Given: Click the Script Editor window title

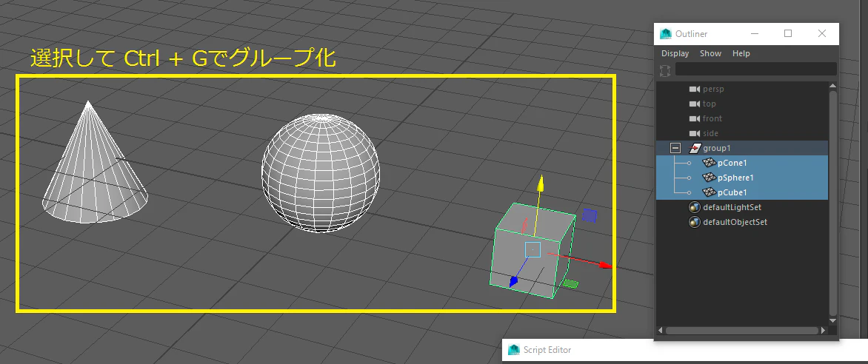Looking at the screenshot, I should (547, 350).
